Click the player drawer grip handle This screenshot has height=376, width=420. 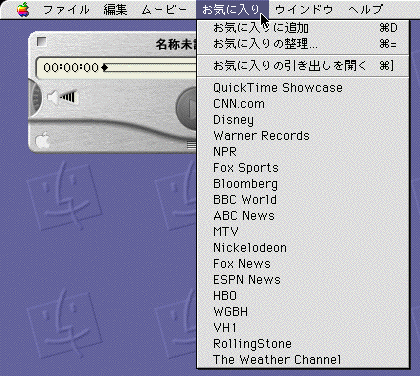(191, 145)
